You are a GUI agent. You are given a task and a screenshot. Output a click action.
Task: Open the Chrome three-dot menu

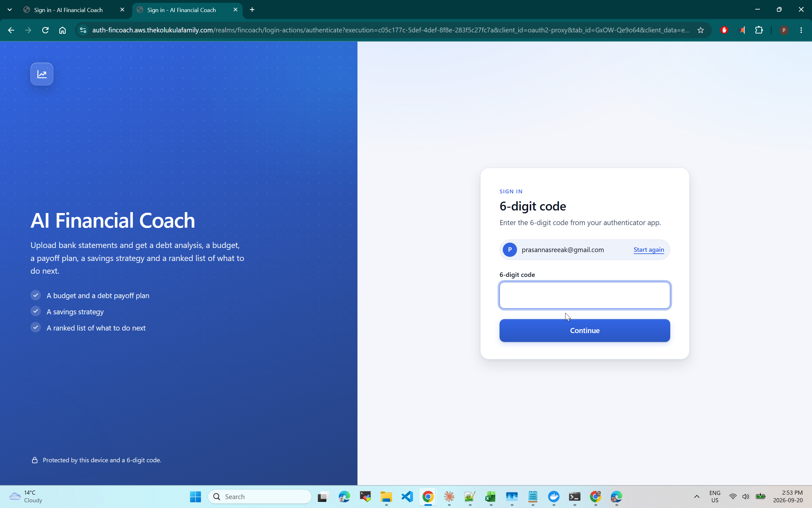(801, 30)
